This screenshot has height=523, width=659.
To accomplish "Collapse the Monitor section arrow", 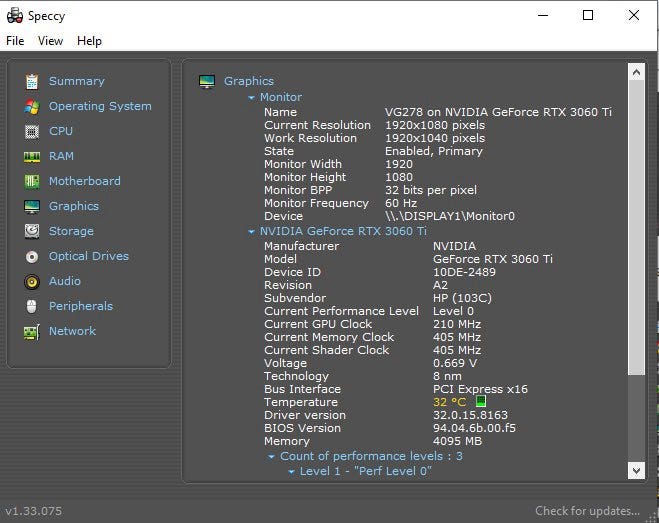I will tap(252, 98).
